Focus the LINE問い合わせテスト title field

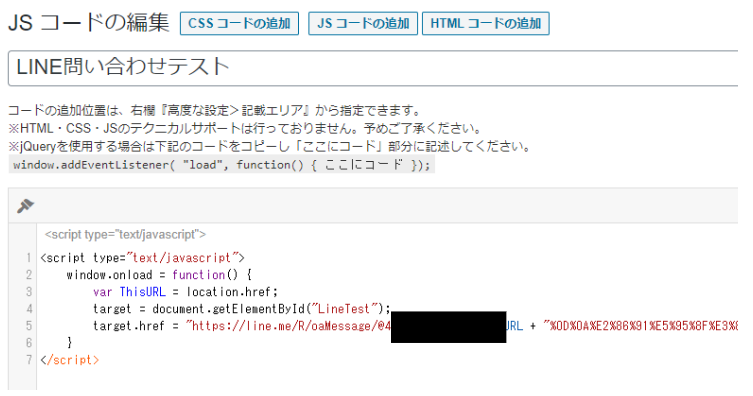pyautogui.click(x=373, y=68)
